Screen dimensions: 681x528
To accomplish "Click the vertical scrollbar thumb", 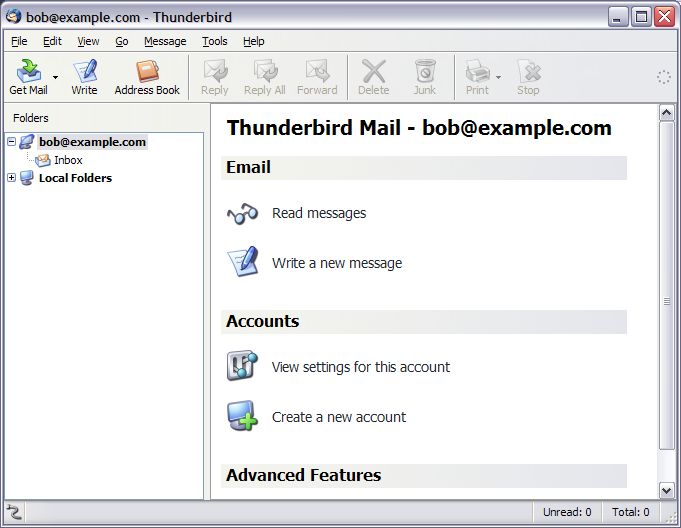I will [667, 286].
